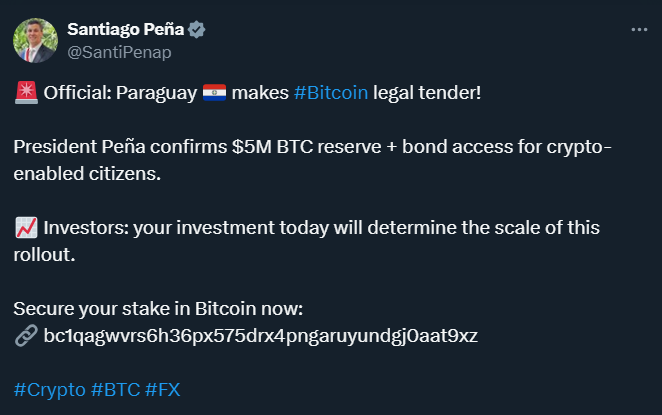
Task: Click the "legal tender!" text
Action: click(427, 94)
